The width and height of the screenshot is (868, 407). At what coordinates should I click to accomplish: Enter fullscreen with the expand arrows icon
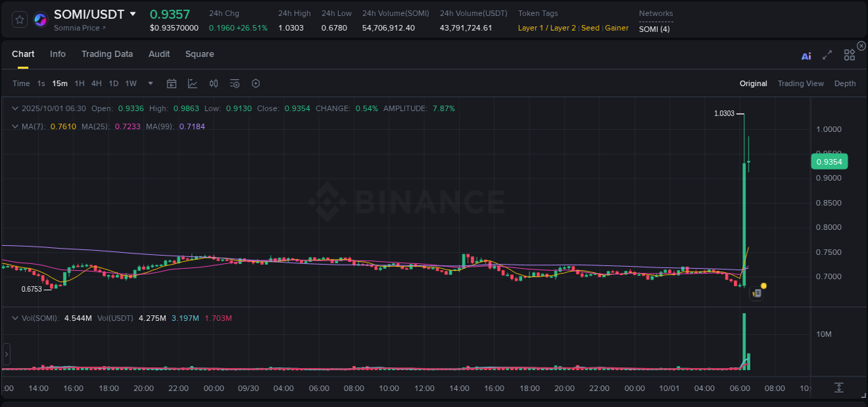point(827,54)
